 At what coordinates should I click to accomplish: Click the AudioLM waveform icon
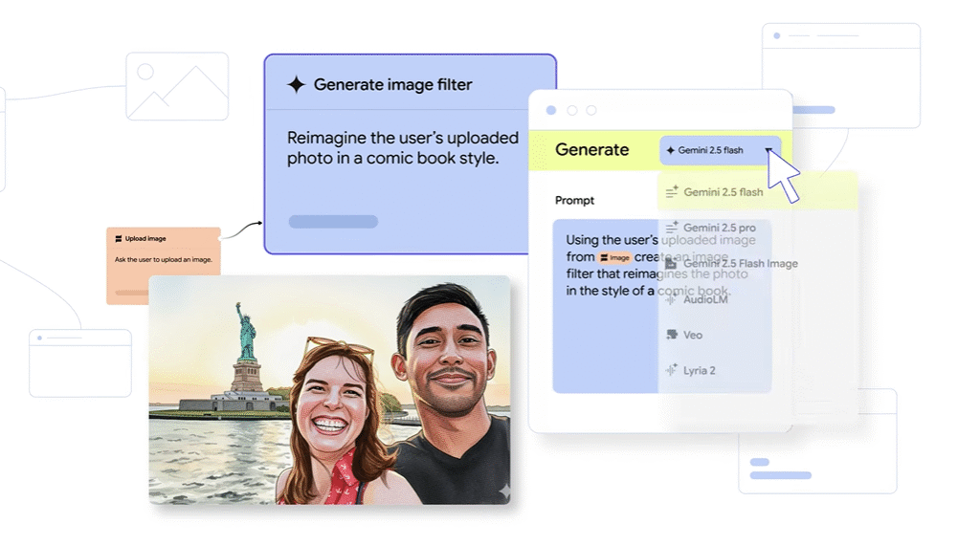click(x=672, y=299)
